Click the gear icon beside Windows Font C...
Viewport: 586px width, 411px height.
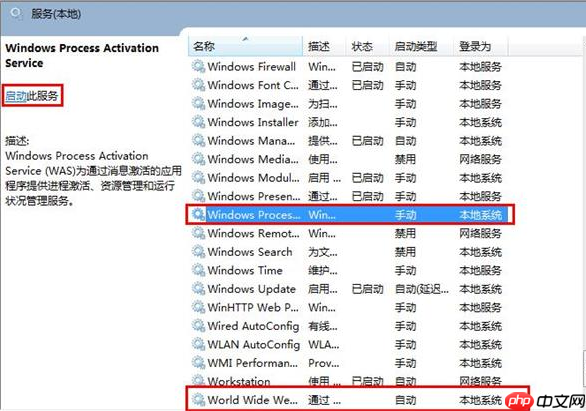[198, 85]
